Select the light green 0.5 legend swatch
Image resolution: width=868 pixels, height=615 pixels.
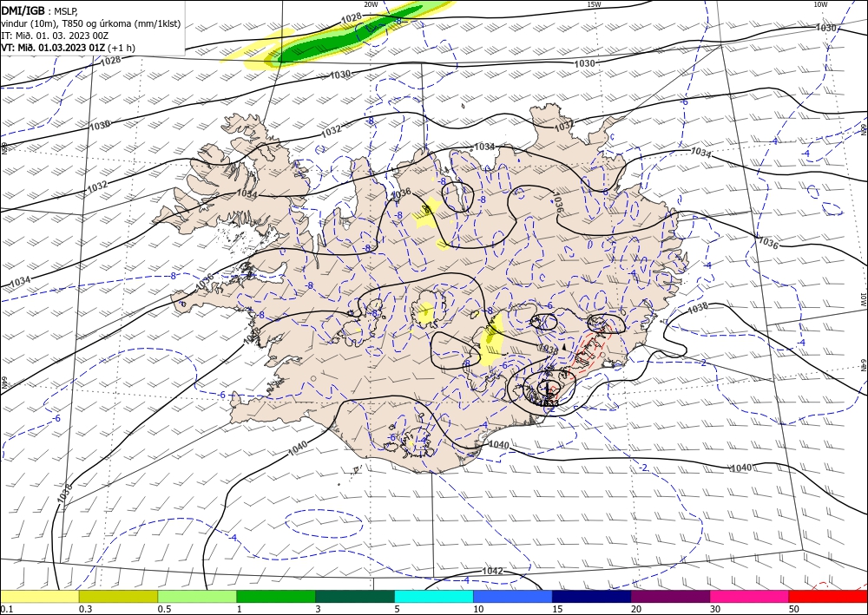pos(197,597)
